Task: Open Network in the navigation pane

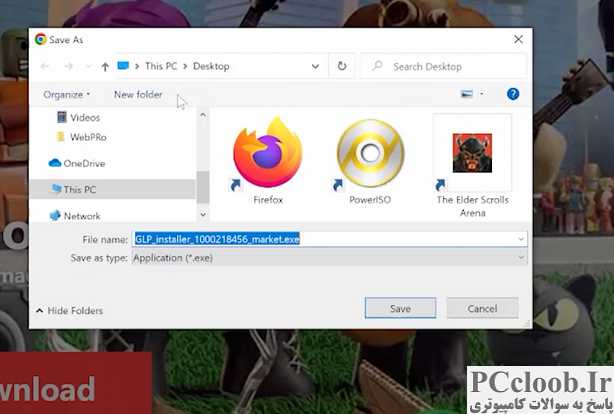Action: [x=75, y=216]
